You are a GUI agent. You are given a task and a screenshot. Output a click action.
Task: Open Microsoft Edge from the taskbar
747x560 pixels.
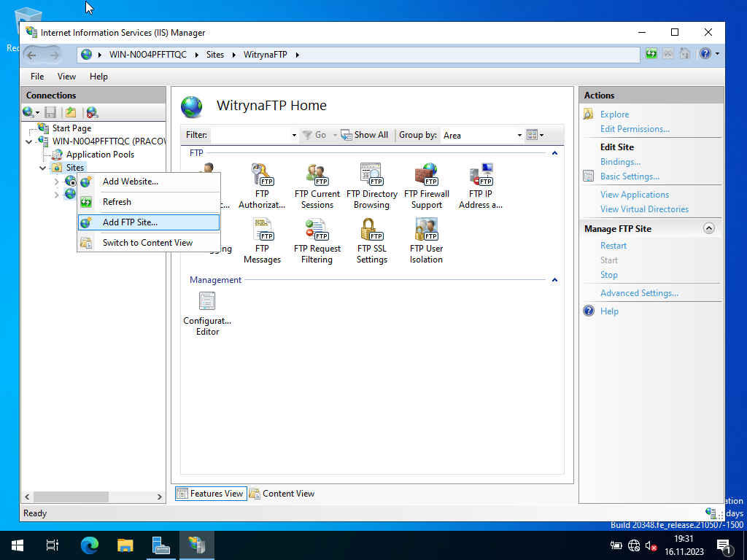[x=89, y=545]
